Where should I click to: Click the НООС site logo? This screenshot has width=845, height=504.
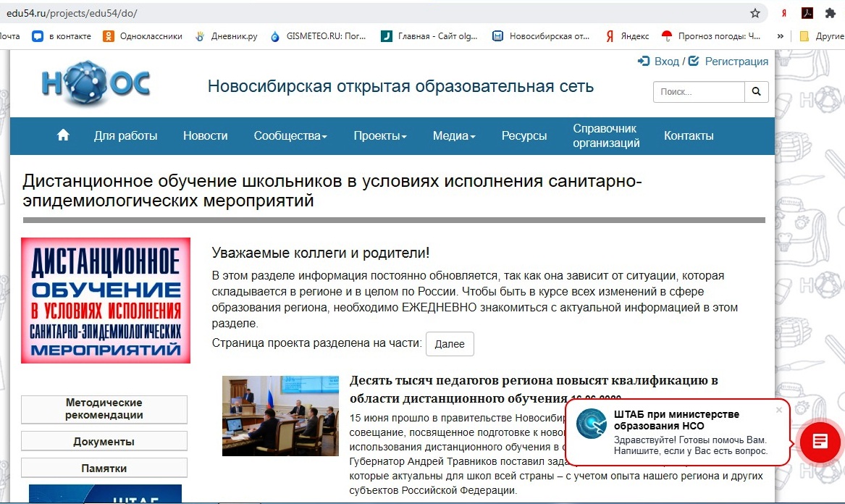pyautogui.click(x=96, y=83)
